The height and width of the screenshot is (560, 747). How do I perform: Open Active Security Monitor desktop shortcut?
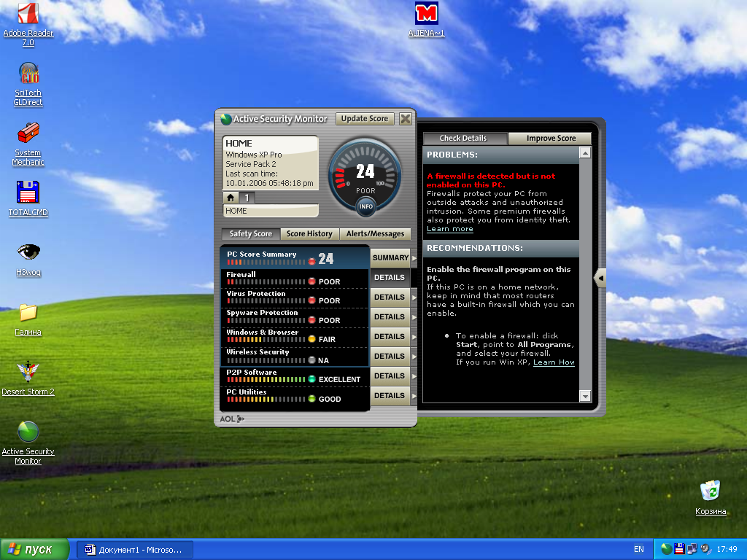[28, 443]
